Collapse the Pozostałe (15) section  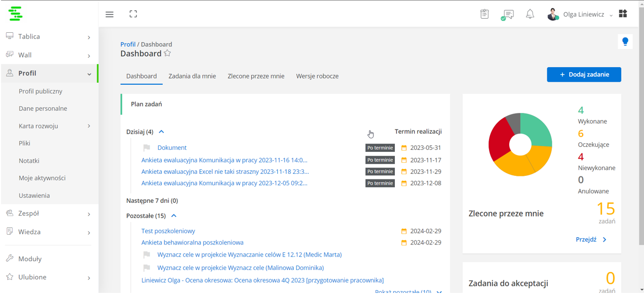pyautogui.click(x=174, y=216)
